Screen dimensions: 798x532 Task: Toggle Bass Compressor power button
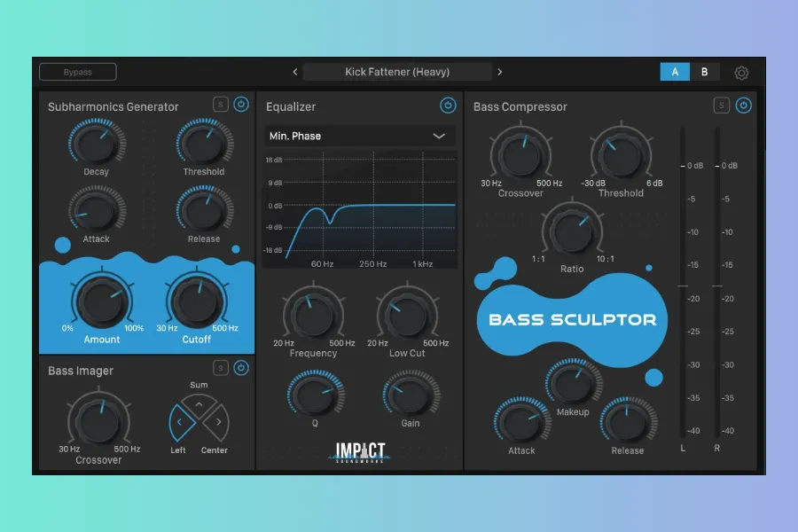point(743,106)
